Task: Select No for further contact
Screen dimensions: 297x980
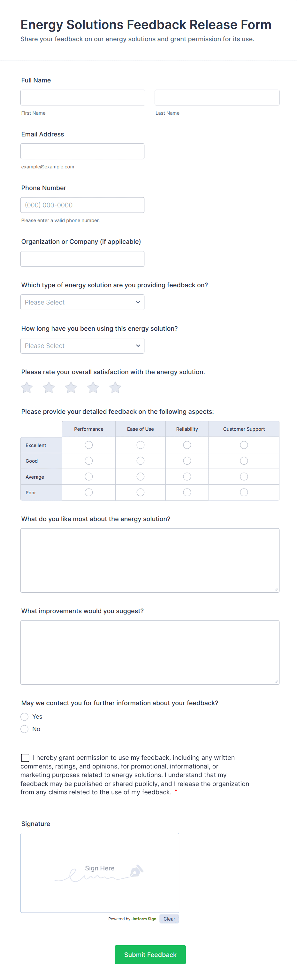Action: (25, 729)
